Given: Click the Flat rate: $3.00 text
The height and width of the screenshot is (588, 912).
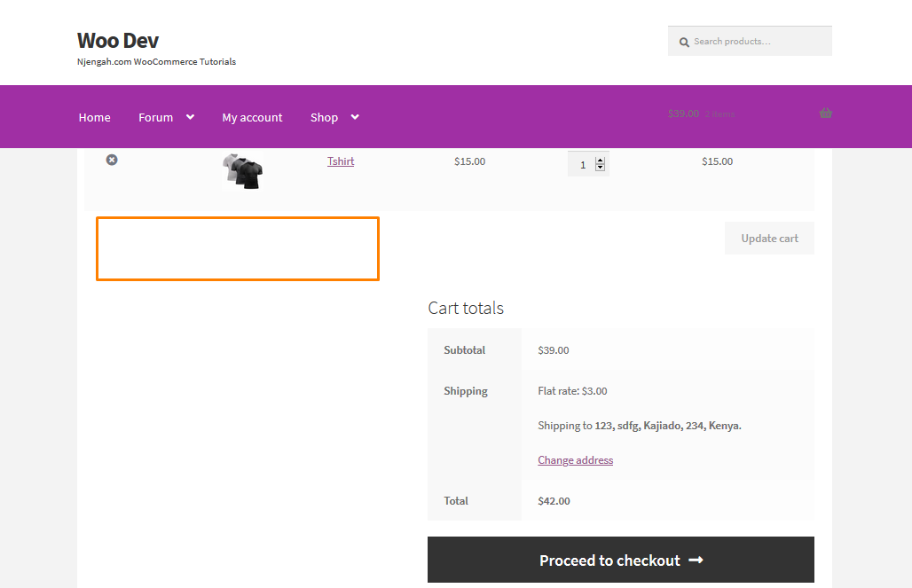Looking at the screenshot, I should [x=572, y=391].
